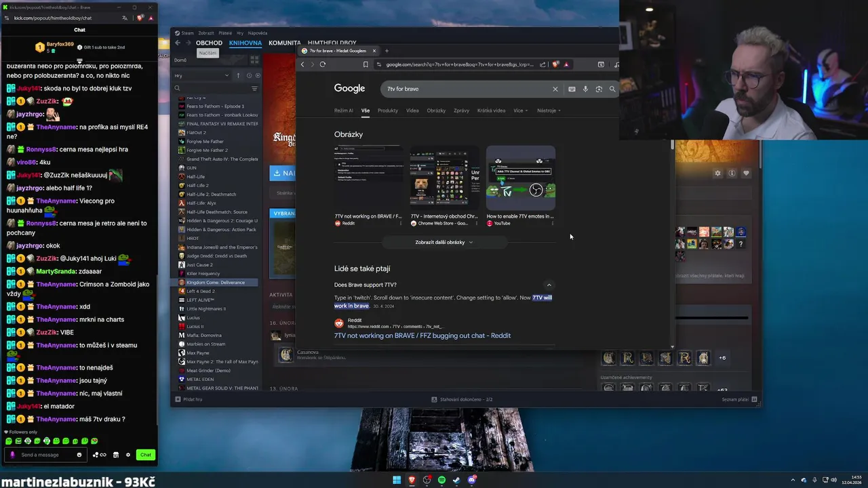Bookmark the Google search page
868x488 pixels.
366,64
